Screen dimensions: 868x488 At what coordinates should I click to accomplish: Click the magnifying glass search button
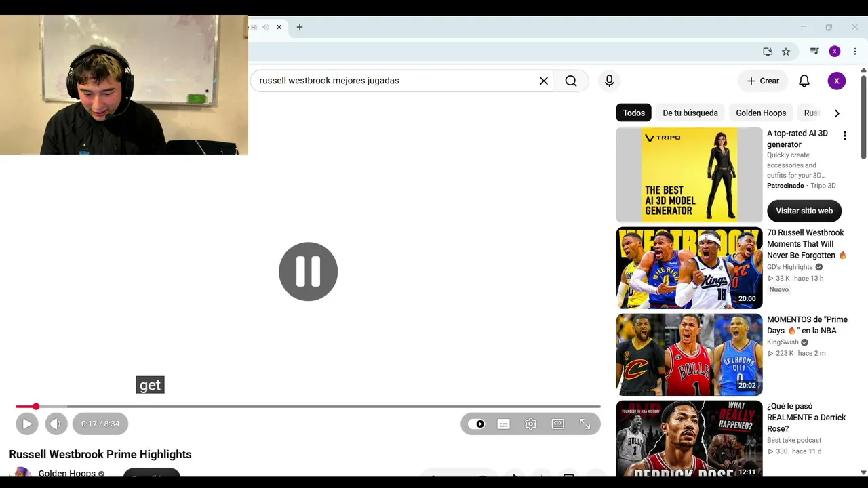(x=571, y=81)
